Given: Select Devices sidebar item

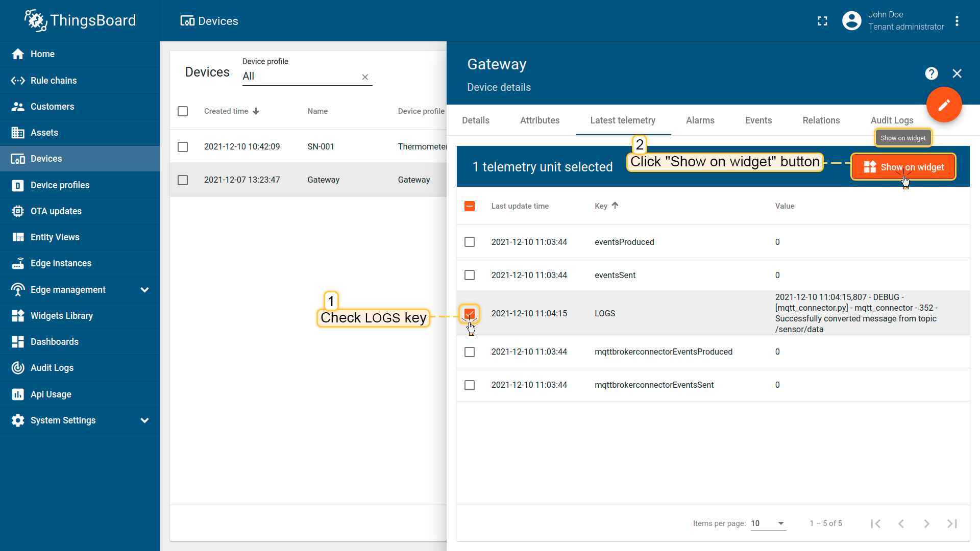Looking at the screenshot, I should tap(80, 159).
